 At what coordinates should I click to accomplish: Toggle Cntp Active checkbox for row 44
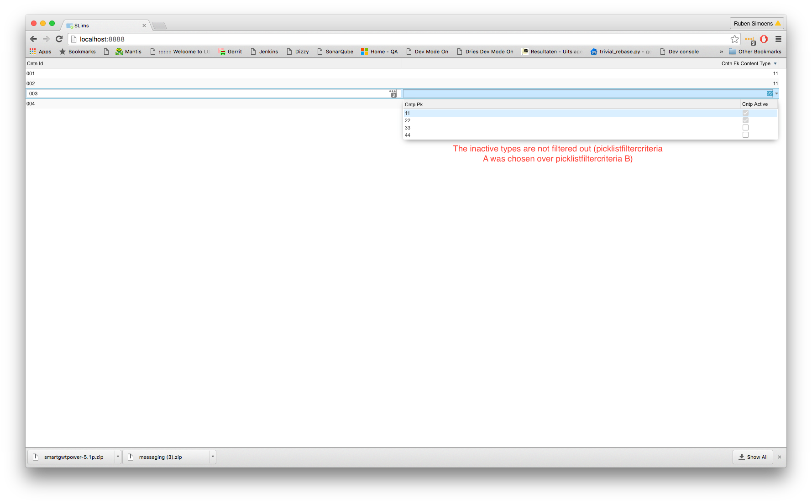pyautogui.click(x=745, y=135)
